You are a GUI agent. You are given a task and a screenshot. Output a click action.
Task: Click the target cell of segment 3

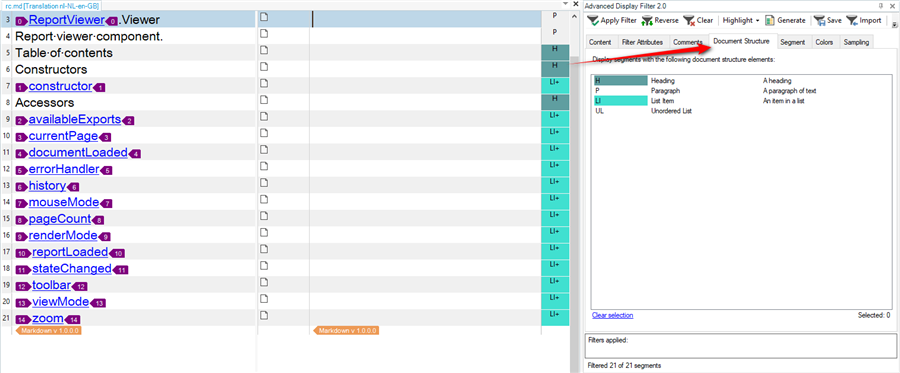coord(425,20)
